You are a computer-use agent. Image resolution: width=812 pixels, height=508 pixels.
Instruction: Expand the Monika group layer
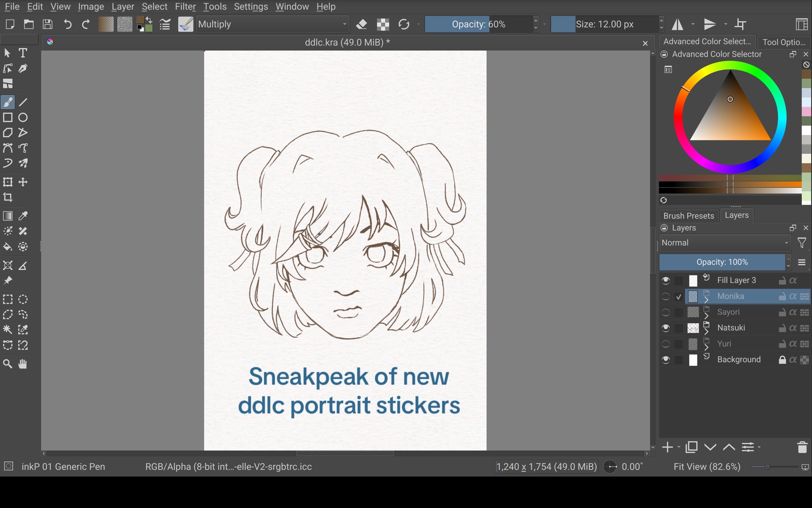click(x=706, y=300)
